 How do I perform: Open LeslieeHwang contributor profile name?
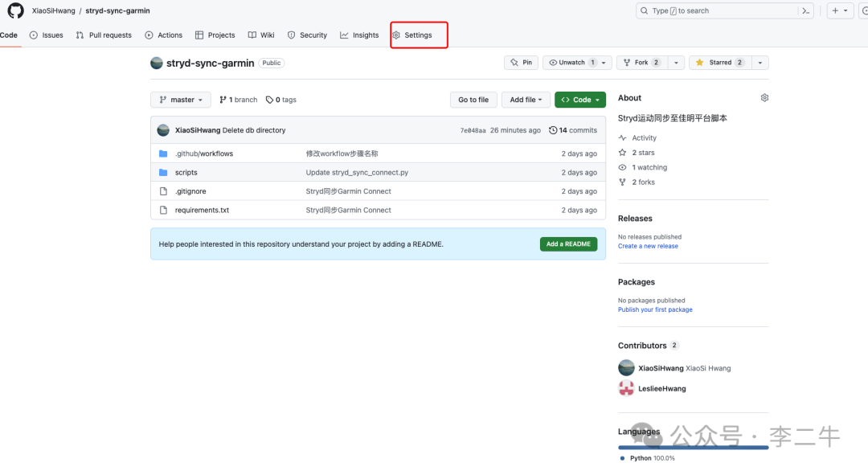(662, 388)
